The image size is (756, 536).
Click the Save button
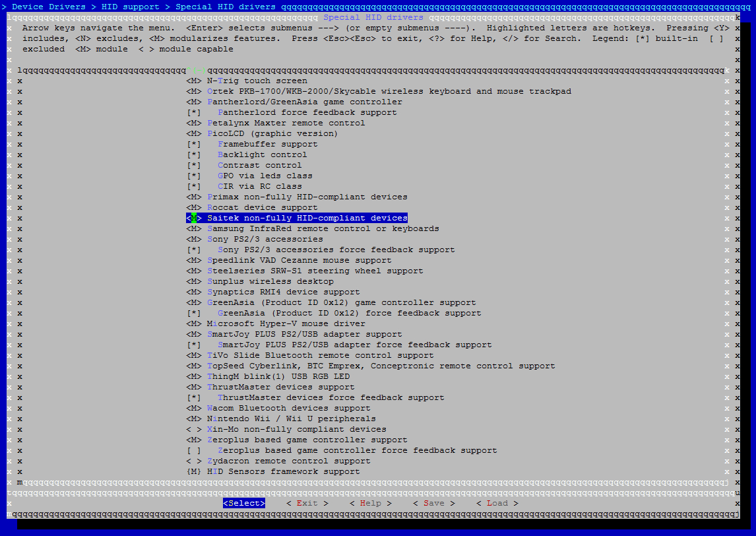coord(434,503)
